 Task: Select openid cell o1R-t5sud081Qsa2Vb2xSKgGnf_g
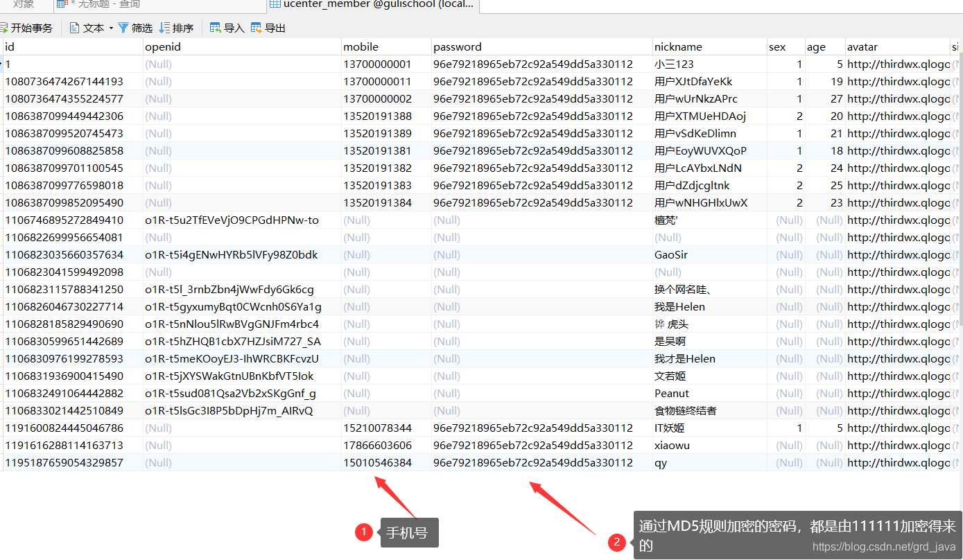tap(242, 394)
